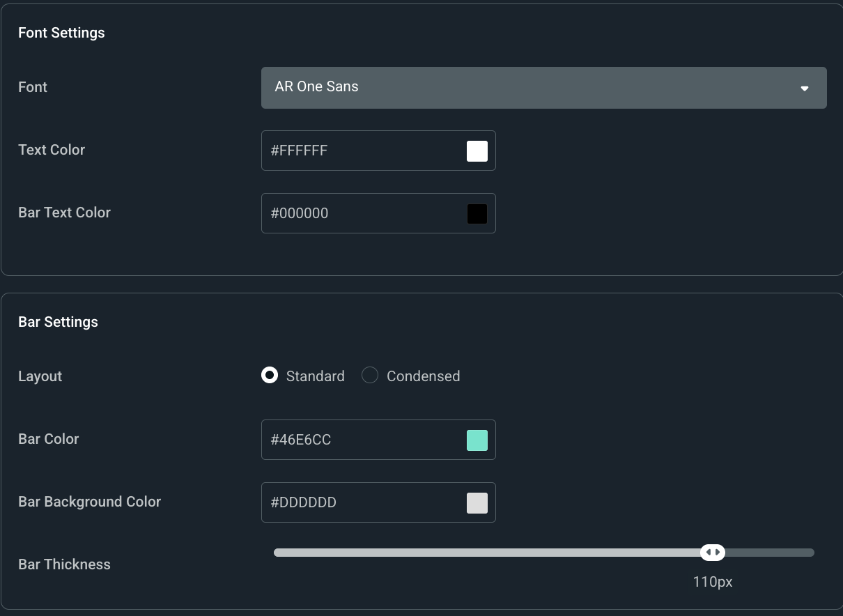
Task: Click the Layout row label
Action: tap(40, 376)
